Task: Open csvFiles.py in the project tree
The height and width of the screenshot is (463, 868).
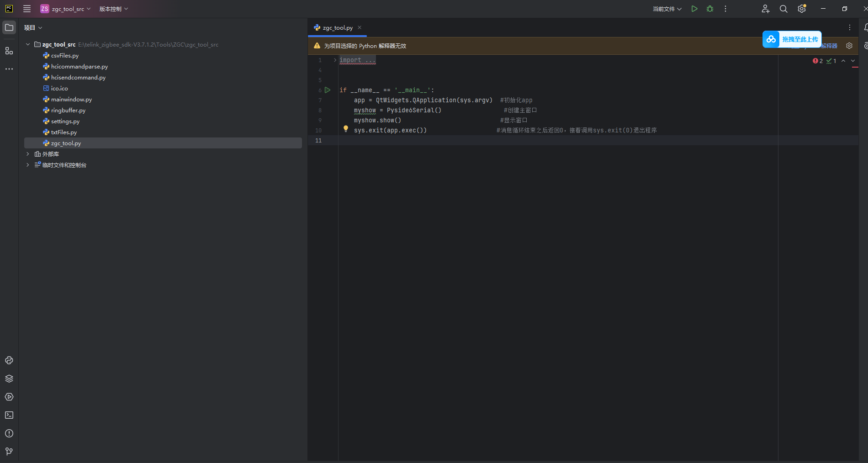Action: pos(65,55)
